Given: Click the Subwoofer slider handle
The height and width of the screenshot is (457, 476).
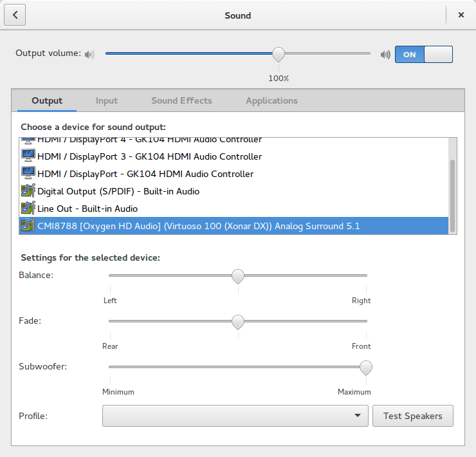Looking at the screenshot, I should [366, 367].
